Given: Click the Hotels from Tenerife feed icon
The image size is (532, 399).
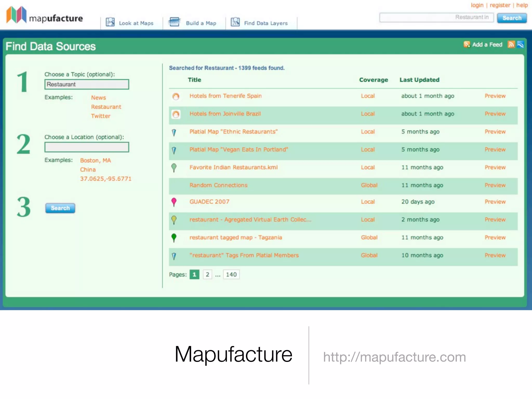Looking at the screenshot, I should point(176,96).
